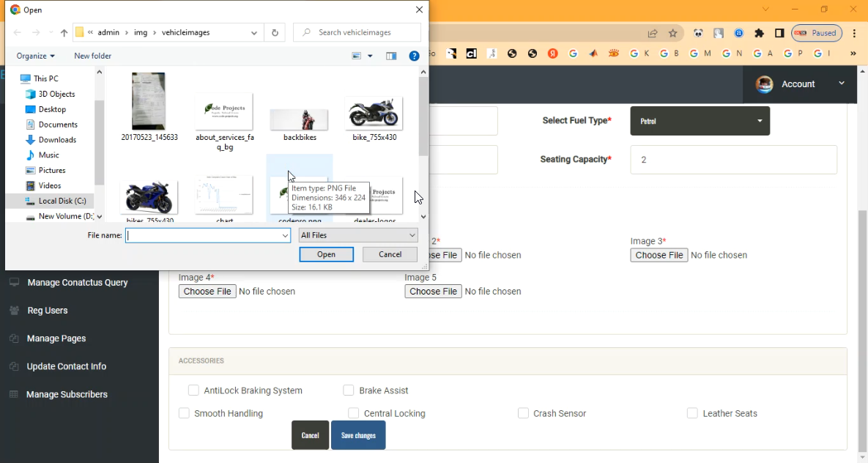The height and width of the screenshot is (463, 868).
Task: Click the share page icon
Action: 652,33
